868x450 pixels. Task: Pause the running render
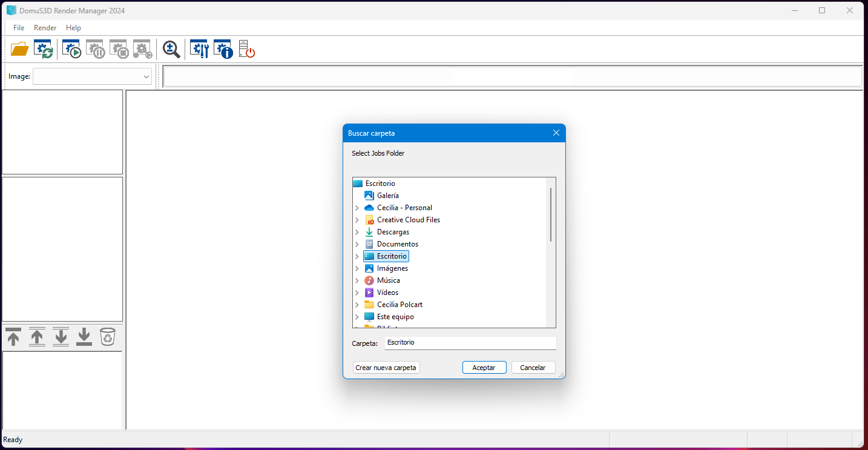(95, 49)
